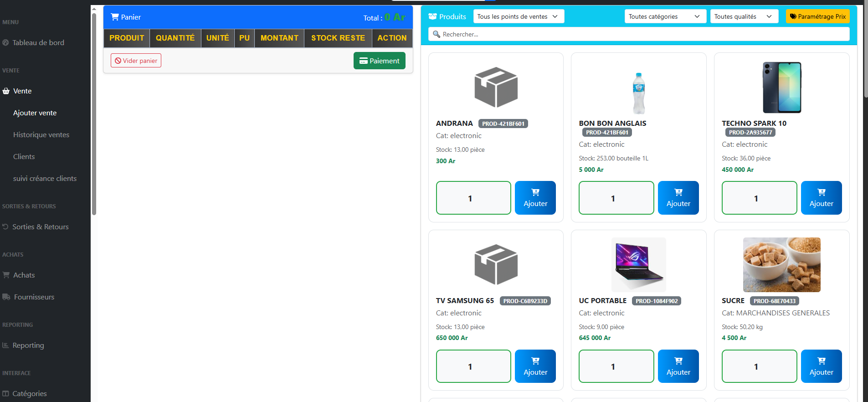This screenshot has width=868, height=402.
Task: Go to suivi créance clients menu item
Action: pos(45,178)
